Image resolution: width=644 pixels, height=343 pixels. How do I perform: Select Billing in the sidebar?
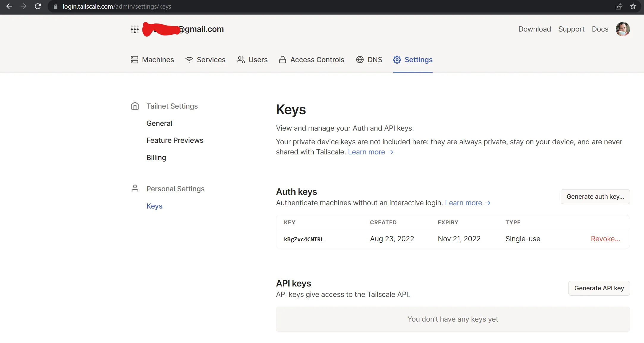156,158
